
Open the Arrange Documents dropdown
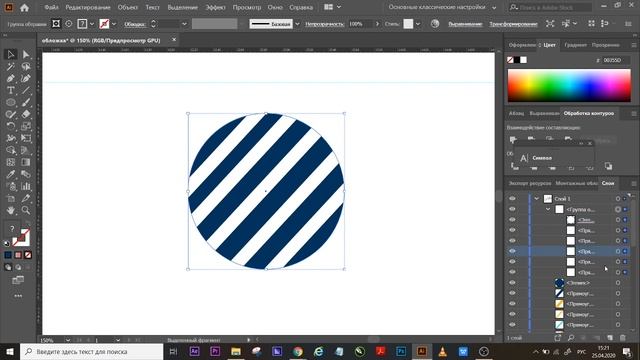(x=332, y=7)
